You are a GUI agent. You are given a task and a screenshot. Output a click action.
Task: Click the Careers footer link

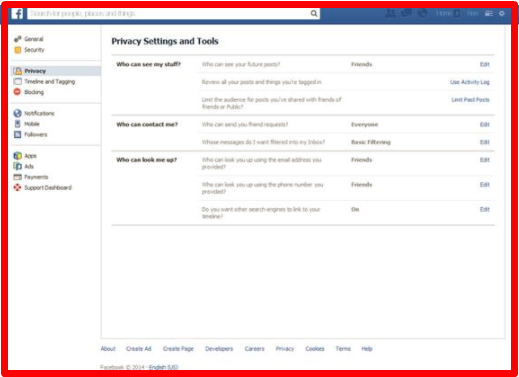click(254, 349)
